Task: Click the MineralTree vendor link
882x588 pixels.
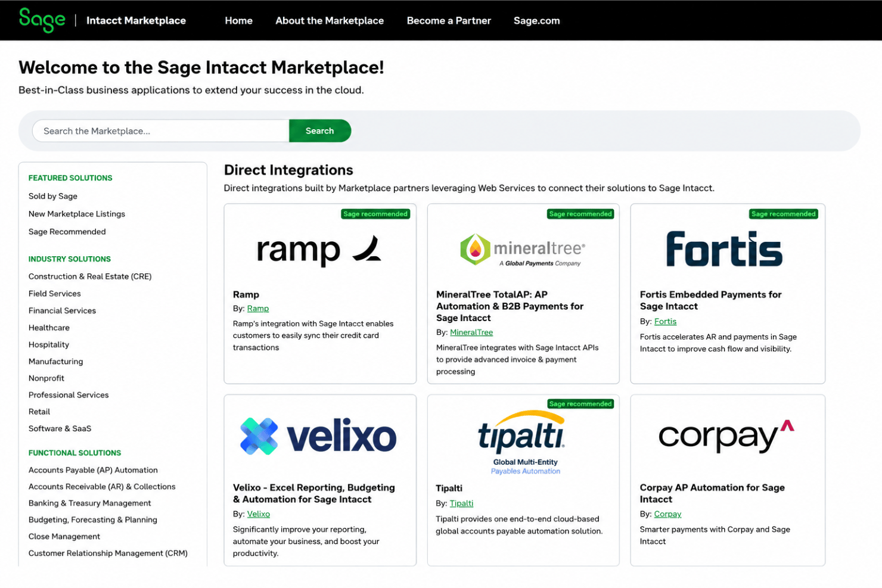Action: pos(471,332)
